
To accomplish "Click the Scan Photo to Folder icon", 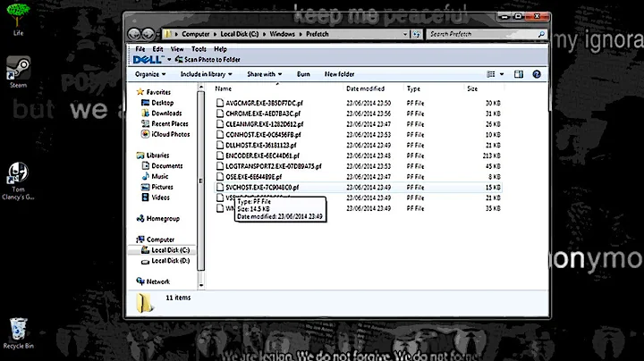I will click(x=179, y=60).
